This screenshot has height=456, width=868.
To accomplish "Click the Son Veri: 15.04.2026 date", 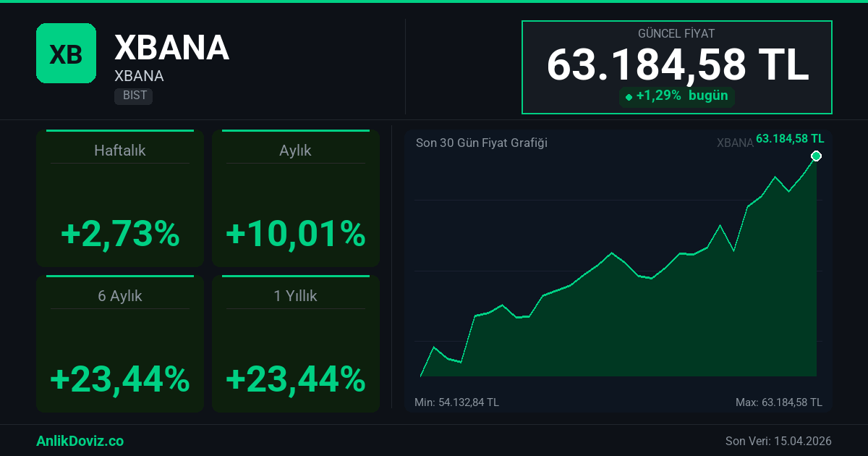I will 778,441.
